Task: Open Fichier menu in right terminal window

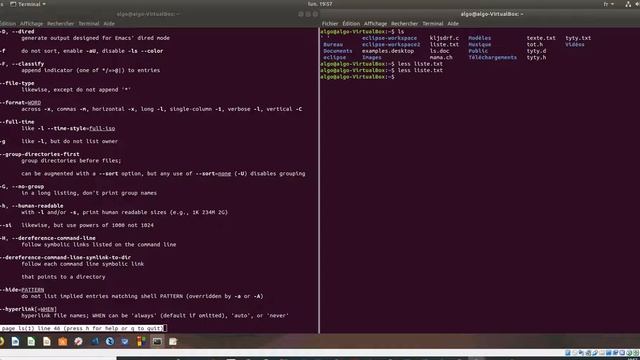Action: (x=330, y=24)
